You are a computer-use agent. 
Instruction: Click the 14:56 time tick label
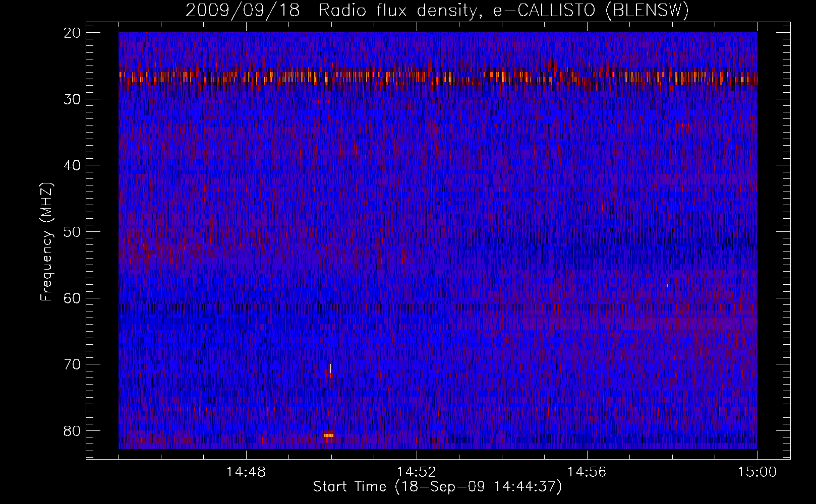tap(587, 472)
